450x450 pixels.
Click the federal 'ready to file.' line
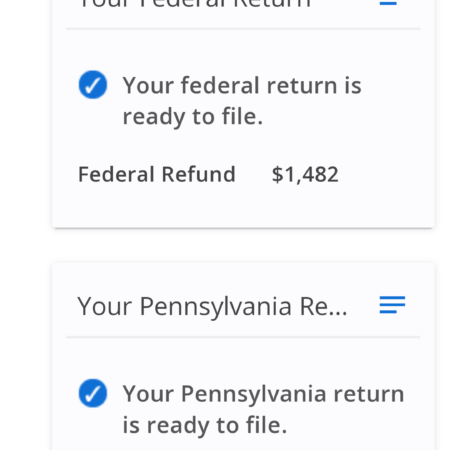(193, 117)
